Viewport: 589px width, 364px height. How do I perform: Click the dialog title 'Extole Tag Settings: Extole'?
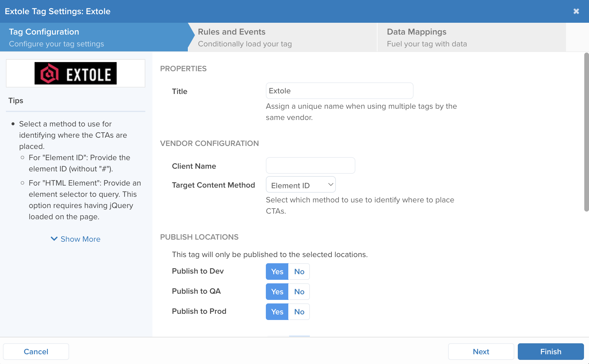(x=58, y=11)
